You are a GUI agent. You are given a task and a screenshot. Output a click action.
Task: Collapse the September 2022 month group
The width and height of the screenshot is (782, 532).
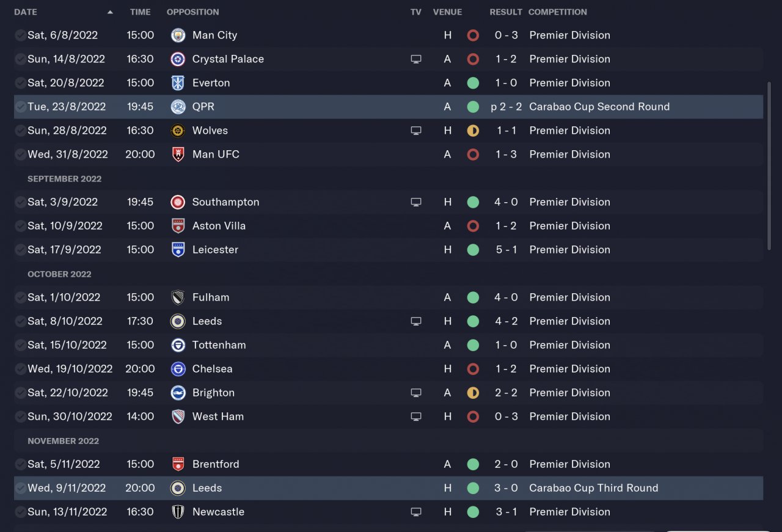click(x=64, y=179)
